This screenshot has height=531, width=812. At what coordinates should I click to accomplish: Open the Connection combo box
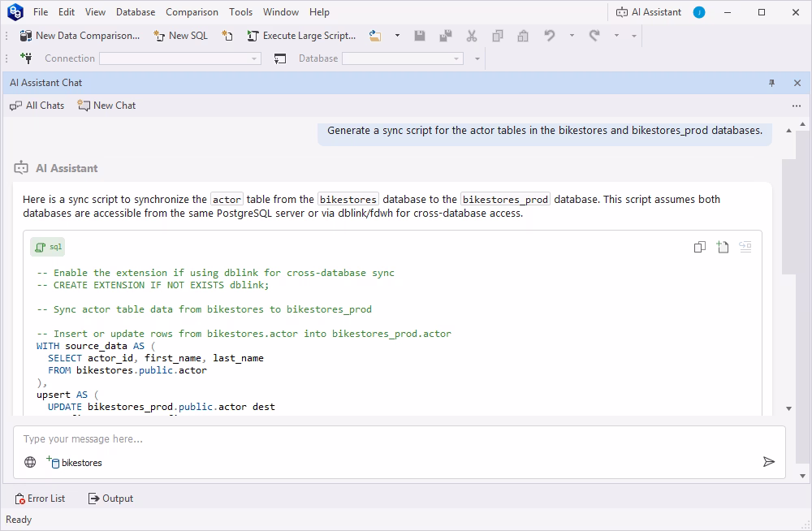coord(179,58)
